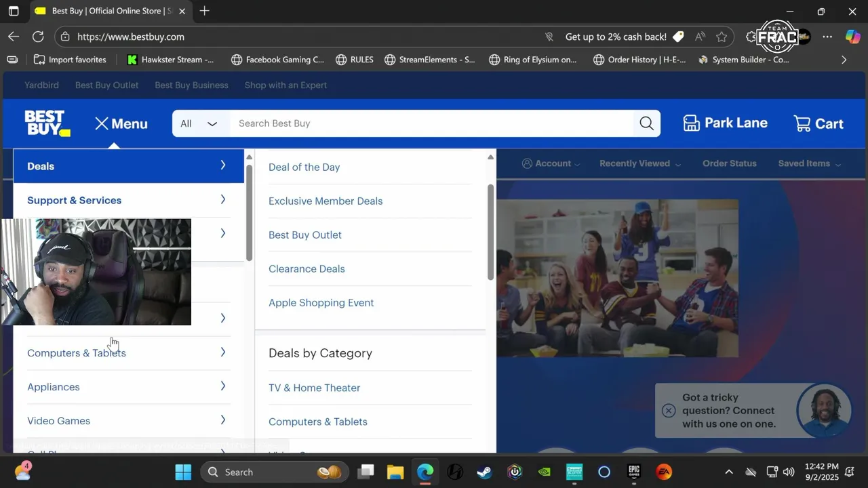The width and height of the screenshot is (868, 488).
Task: Open the EA app from taskbar
Action: 664,472
